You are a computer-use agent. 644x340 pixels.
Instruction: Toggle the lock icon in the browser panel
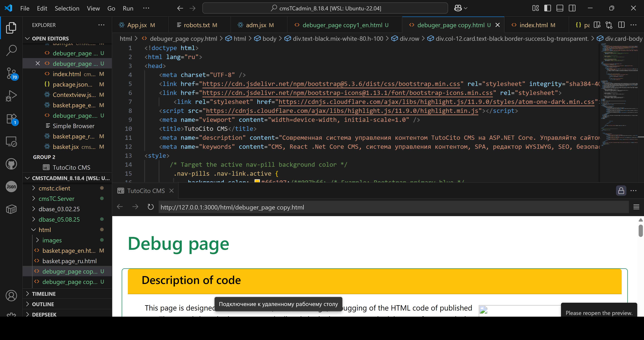(x=621, y=190)
